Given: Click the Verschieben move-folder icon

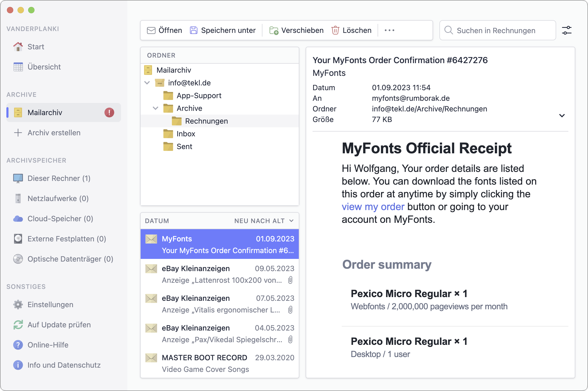Looking at the screenshot, I should 274,31.
